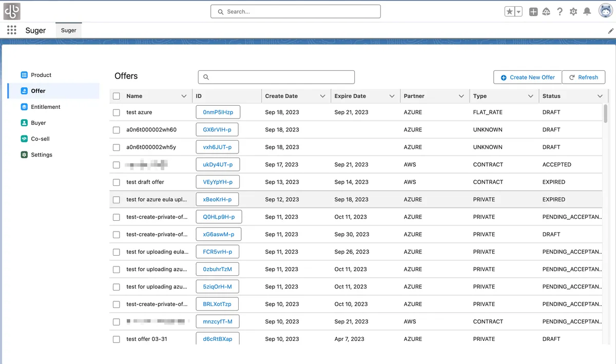Open offer ID GX6rVIH-p

[217, 129]
